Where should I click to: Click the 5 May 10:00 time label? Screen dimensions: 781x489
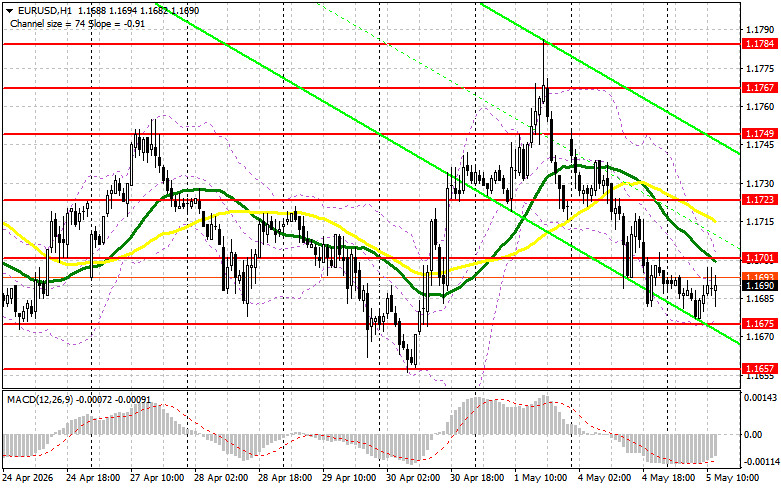point(732,478)
